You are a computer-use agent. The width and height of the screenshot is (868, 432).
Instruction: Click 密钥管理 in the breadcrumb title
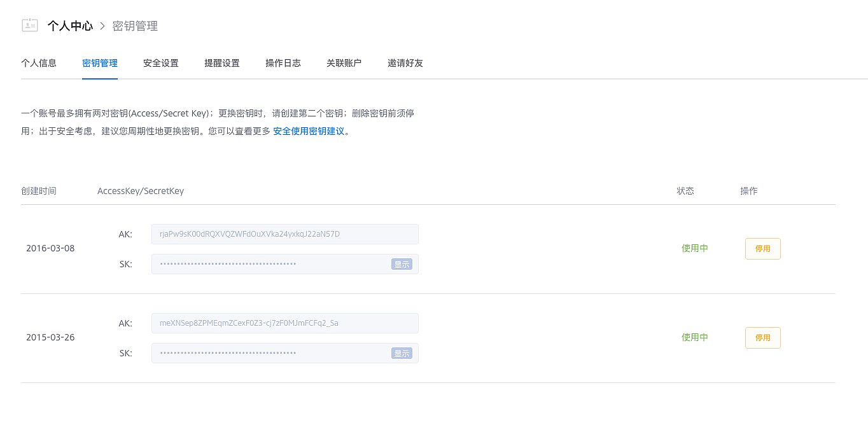(x=135, y=26)
